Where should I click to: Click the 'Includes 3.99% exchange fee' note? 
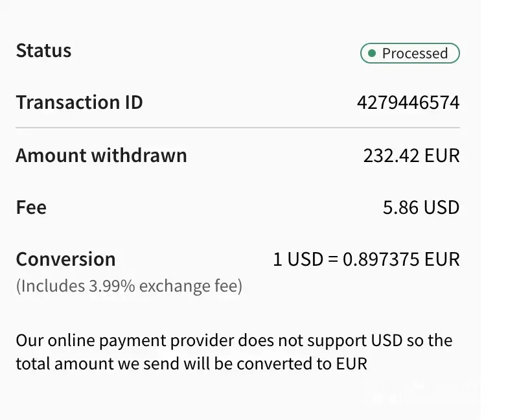click(129, 286)
